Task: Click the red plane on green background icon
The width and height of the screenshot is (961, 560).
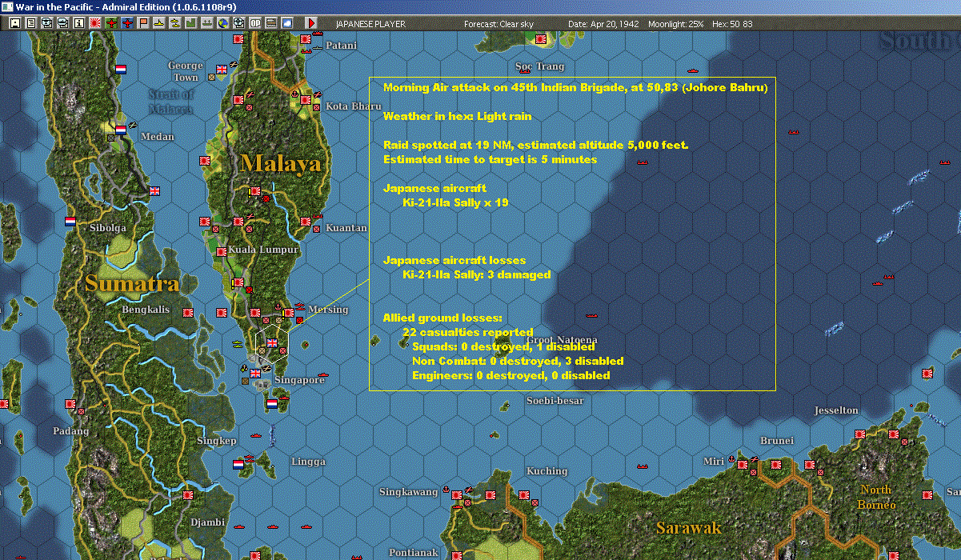Action: pyautogui.click(x=110, y=24)
